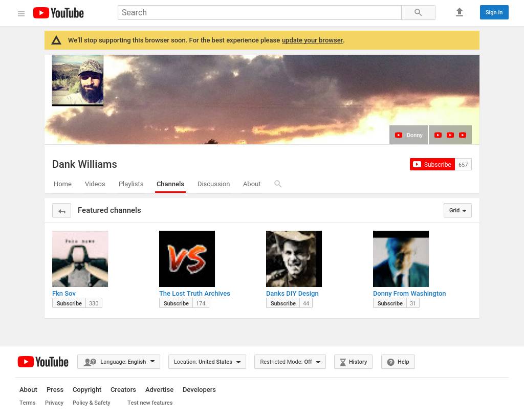Open the Creators footer link

click(123, 390)
